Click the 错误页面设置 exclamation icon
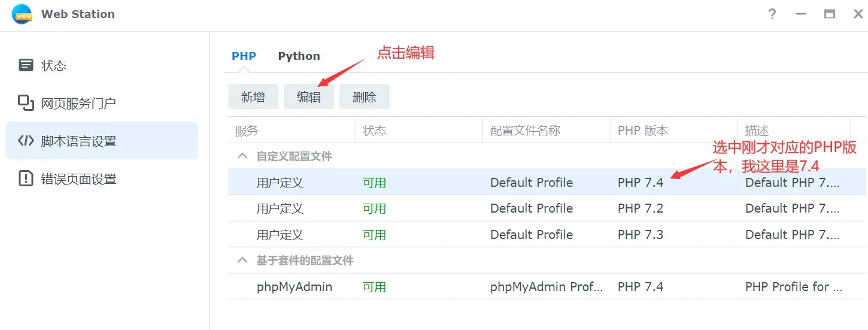Screen dimensions: 868x330 pyautogui.click(x=26, y=178)
